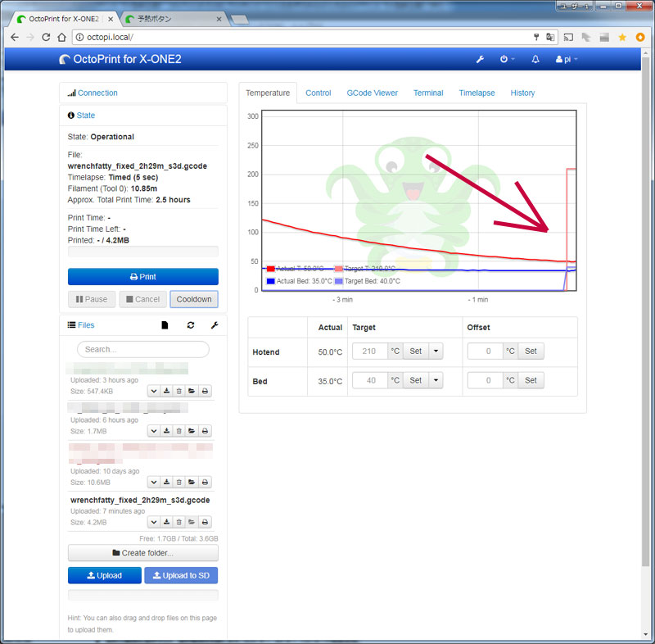Delete the 1.7MB file

pos(178,431)
